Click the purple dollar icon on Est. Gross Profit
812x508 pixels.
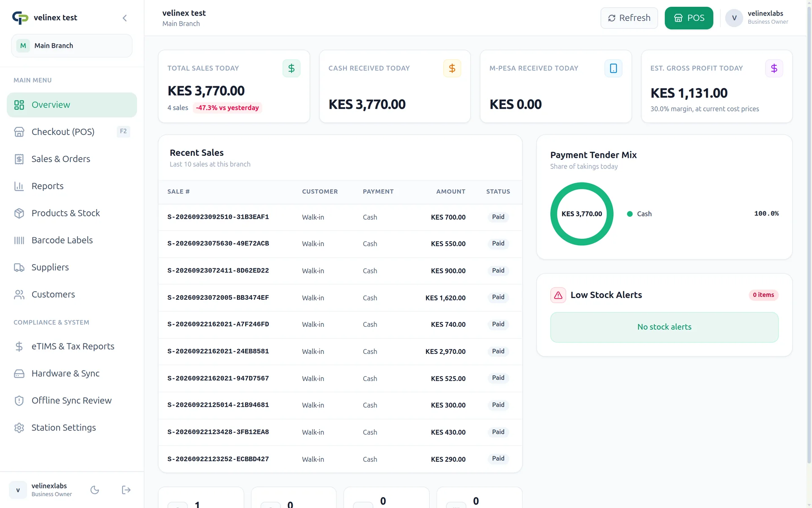(774, 69)
